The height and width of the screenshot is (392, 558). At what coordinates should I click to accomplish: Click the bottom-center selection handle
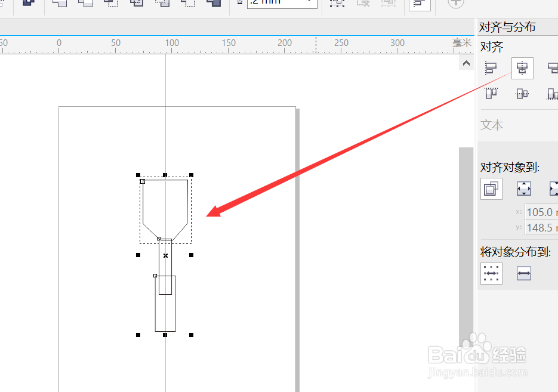click(x=165, y=335)
